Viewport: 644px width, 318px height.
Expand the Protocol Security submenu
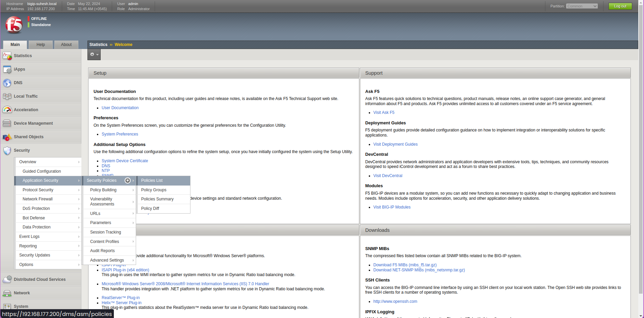(x=48, y=190)
